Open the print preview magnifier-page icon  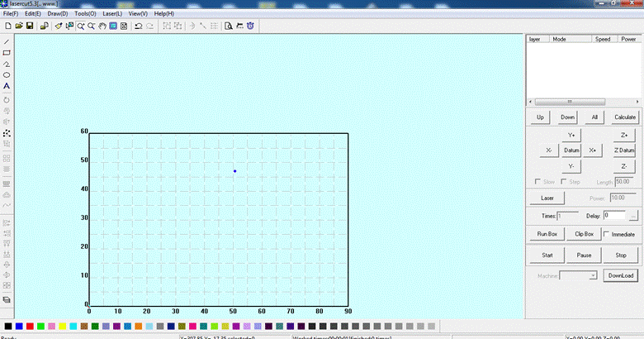229,26
